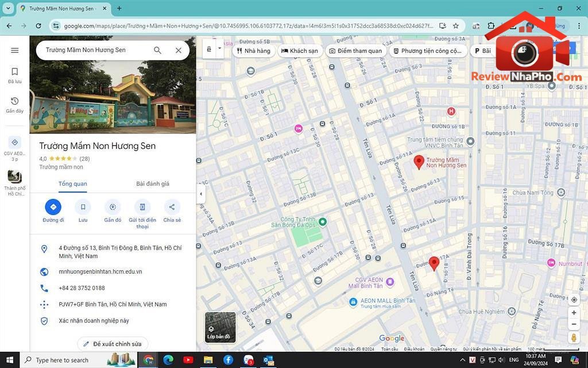This screenshot has height=368, width=588.
Task: Activate Street View pegman
Action: (x=574, y=337)
